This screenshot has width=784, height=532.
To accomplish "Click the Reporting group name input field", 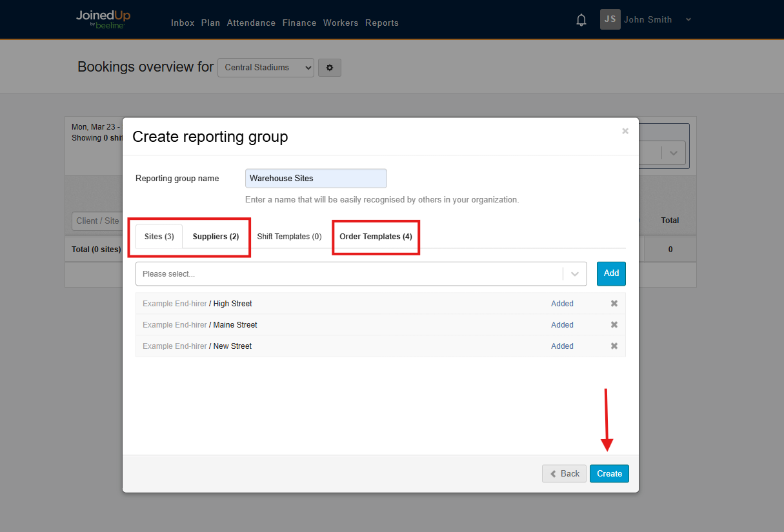I will click(316, 178).
